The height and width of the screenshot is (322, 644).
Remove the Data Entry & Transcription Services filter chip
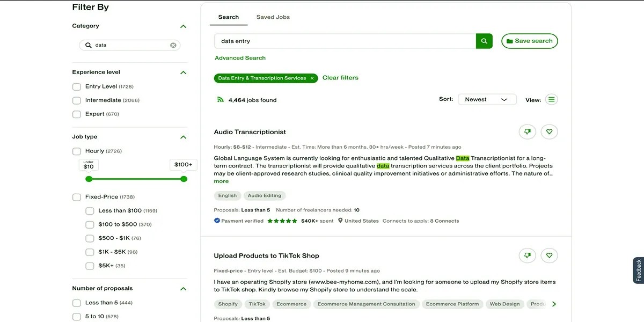click(x=312, y=78)
